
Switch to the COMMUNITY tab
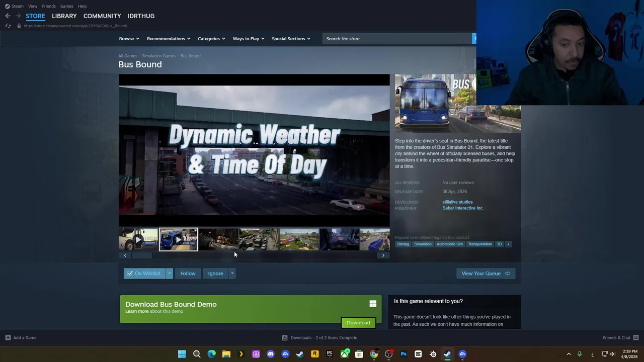point(102,16)
